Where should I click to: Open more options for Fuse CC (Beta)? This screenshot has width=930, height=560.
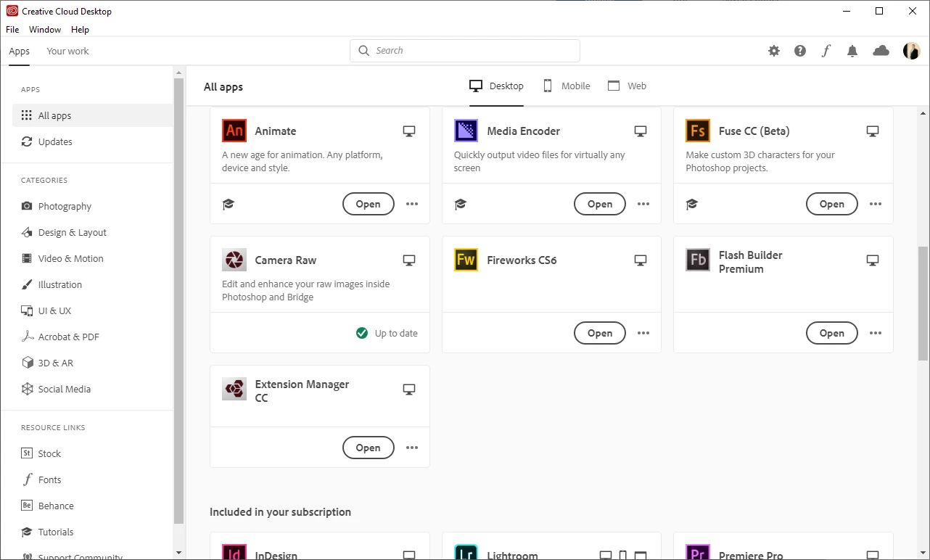coord(876,204)
